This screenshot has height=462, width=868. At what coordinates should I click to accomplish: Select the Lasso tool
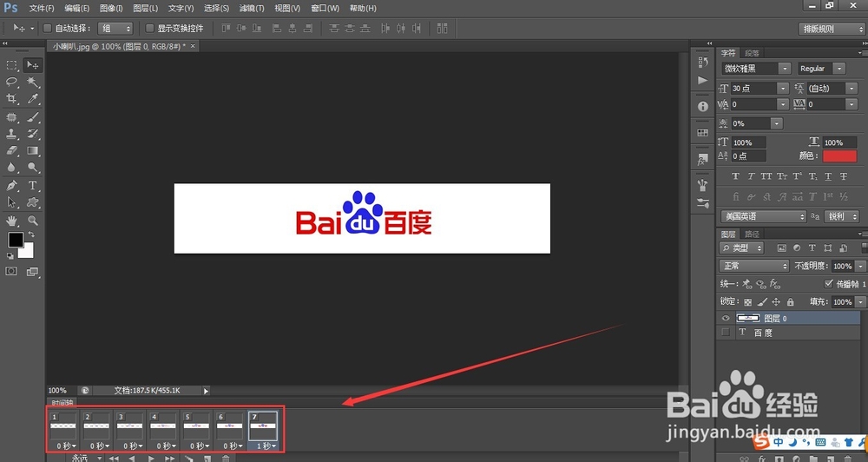11,82
